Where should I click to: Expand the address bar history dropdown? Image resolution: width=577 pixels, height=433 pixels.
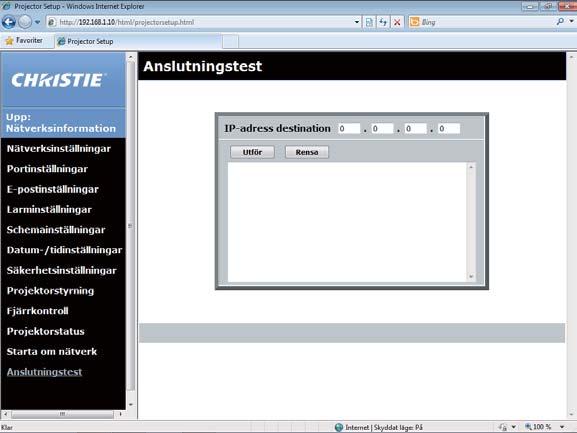click(x=356, y=22)
